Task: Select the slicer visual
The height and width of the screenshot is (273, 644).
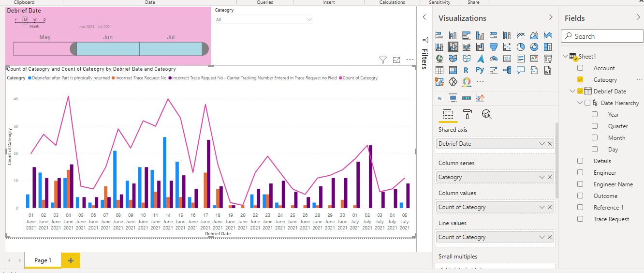Action: point(548,59)
